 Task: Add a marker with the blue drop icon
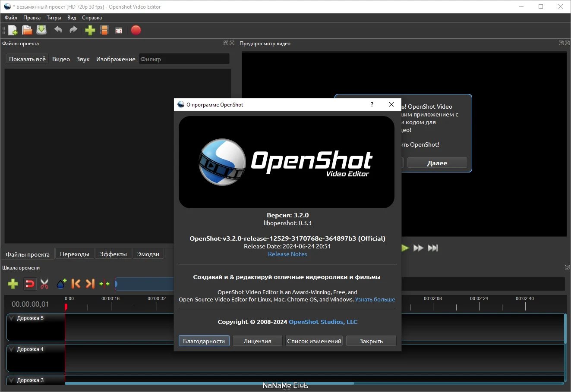[61, 284]
